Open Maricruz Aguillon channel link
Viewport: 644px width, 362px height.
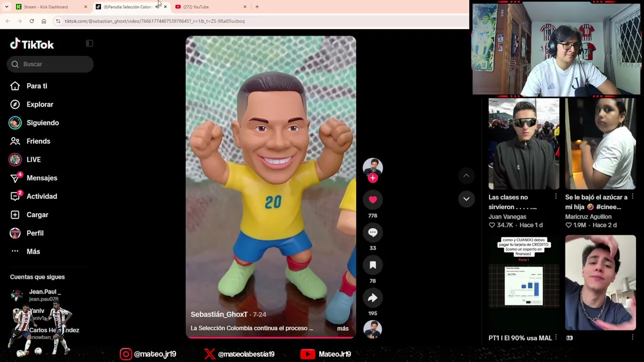point(588,217)
